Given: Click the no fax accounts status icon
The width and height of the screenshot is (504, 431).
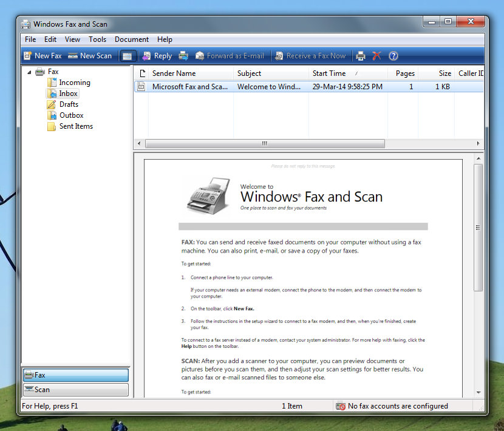Looking at the screenshot, I should (341, 406).
